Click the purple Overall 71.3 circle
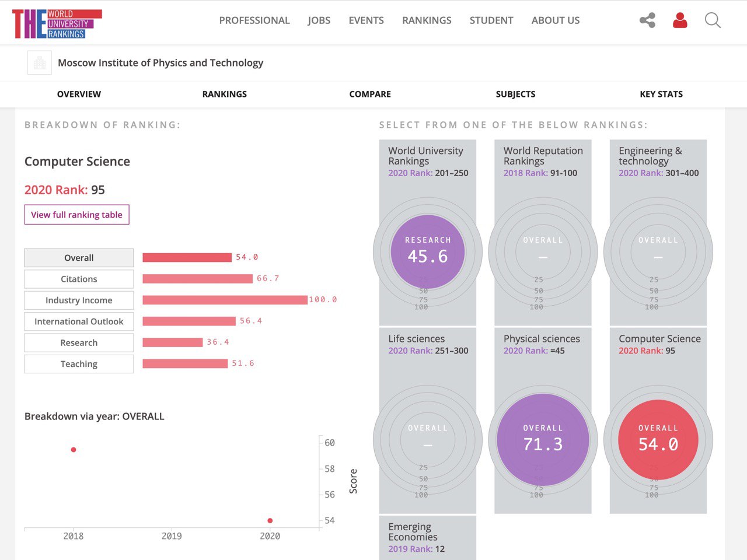This screenshot has width=747, height=560. tap(543, 440)
